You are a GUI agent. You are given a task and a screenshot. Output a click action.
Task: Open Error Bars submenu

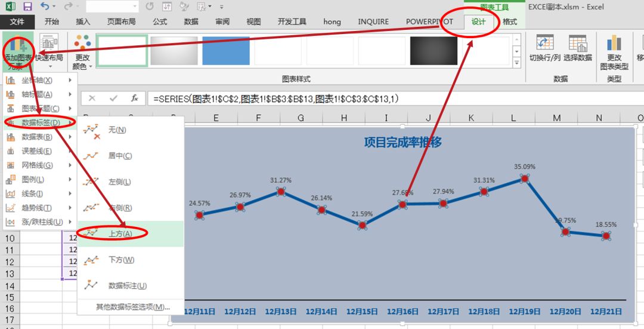click(x=40, y=151)
